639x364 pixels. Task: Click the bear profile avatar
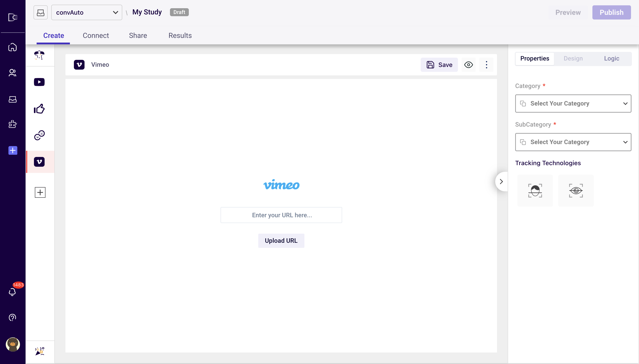tap(13, 344)
